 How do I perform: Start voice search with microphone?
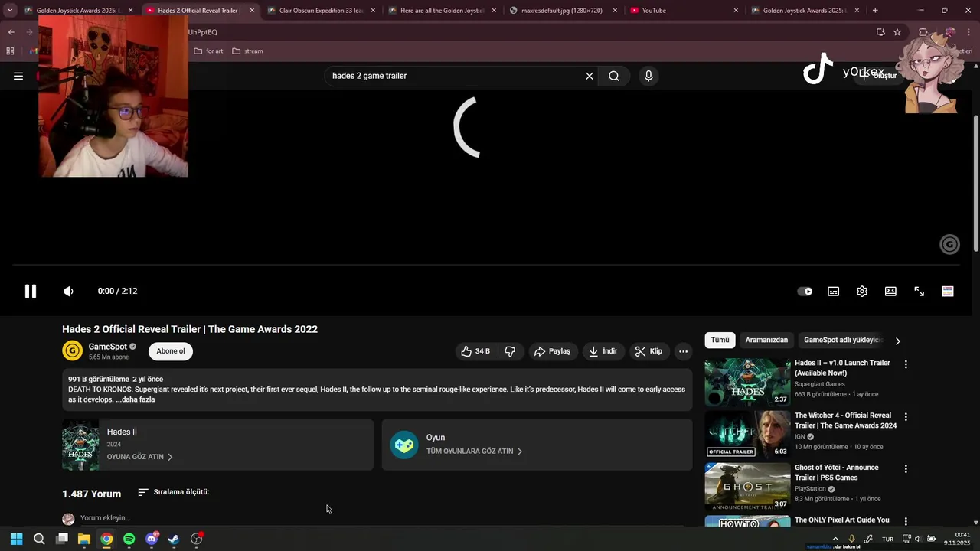648,76
